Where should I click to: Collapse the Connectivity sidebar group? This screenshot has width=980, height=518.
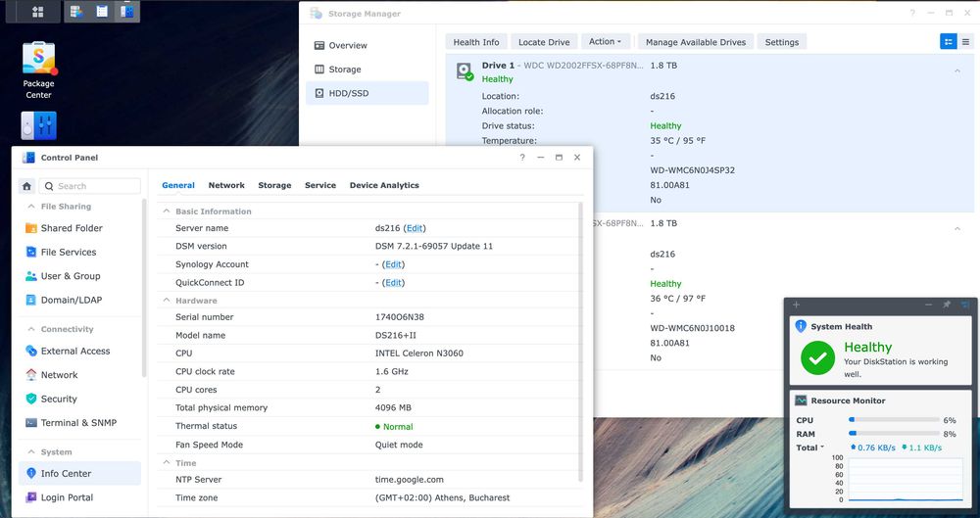point(30,329)
